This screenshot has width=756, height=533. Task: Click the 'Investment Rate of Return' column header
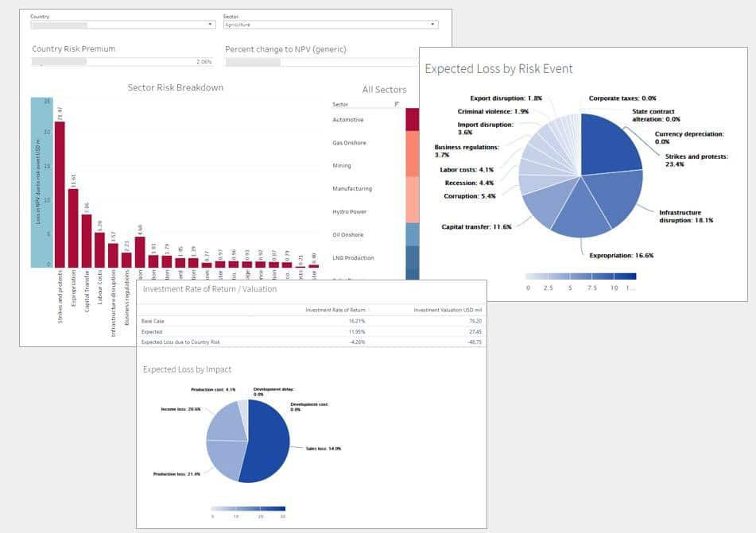coord(335,310)
